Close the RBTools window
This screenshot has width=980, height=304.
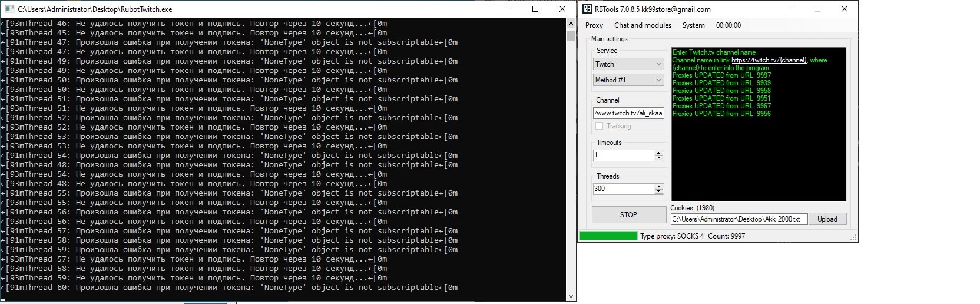tap(844, 9)
